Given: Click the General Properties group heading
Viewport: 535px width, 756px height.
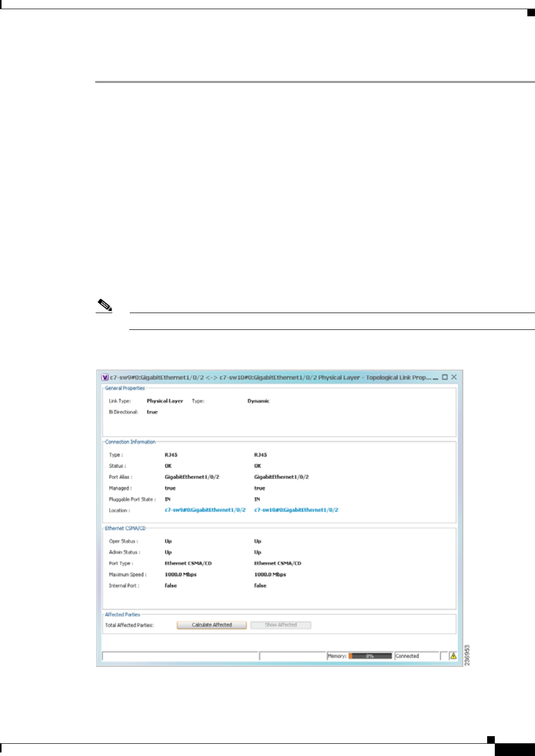Looking at the screenshot, I should point(125,388).
